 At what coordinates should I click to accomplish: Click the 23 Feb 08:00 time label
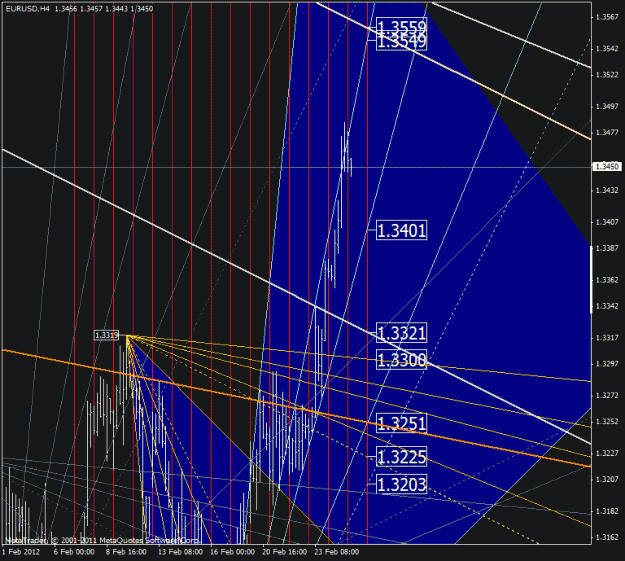pos(337,552)
